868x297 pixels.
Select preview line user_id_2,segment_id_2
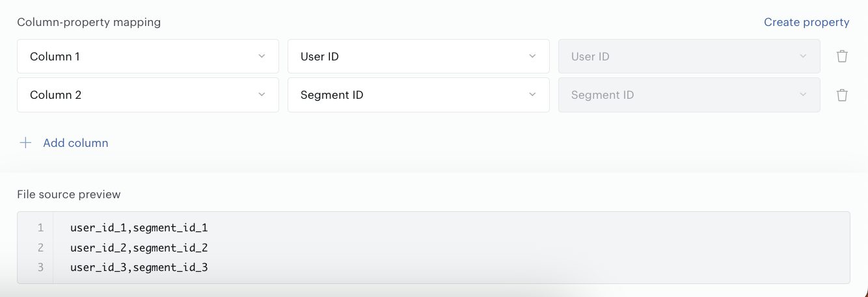[x=139, y=248]
